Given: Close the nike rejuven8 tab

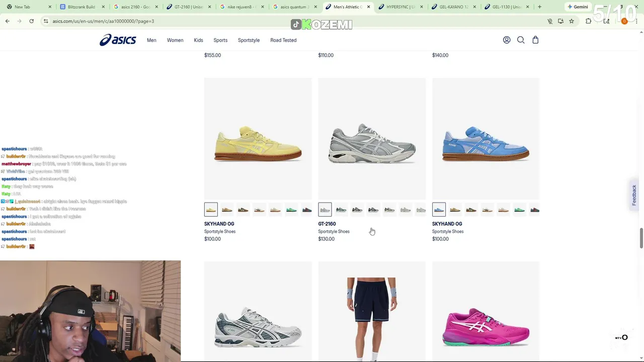Looking at the screenshot, I should [262, 7].
